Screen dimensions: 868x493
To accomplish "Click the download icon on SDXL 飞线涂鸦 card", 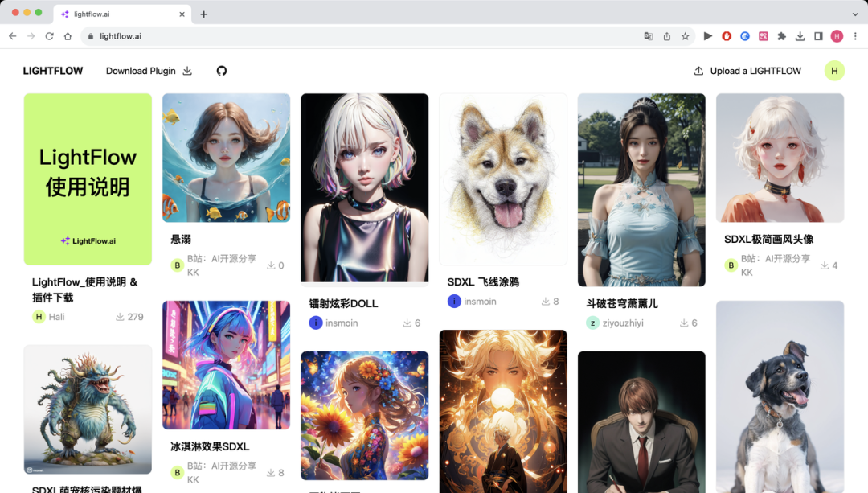I will tap(545, 302).
